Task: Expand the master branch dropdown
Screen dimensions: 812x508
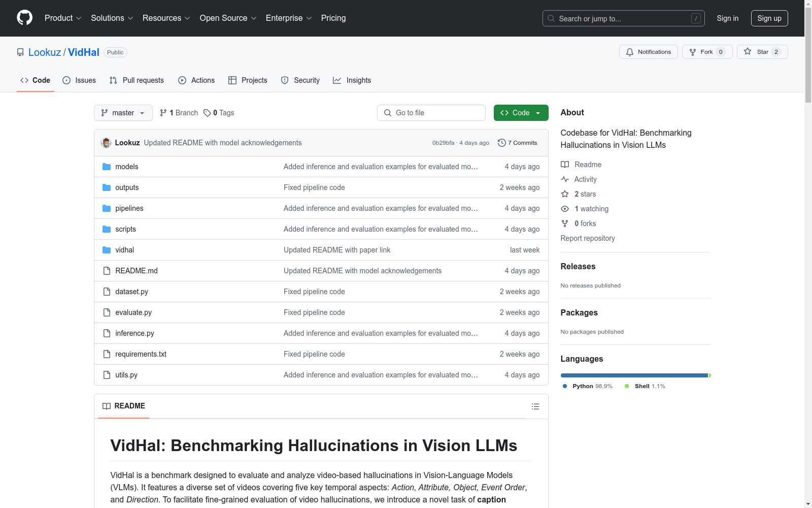Action: 123,113
